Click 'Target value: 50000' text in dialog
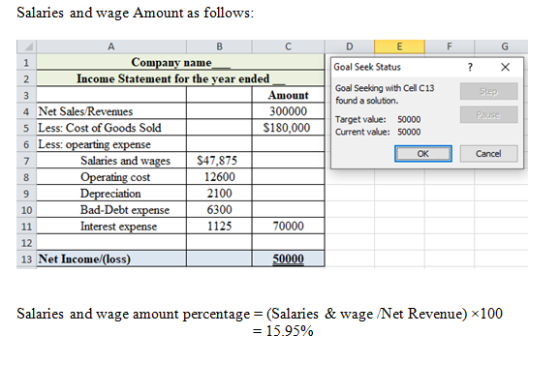560x365 pixels. click(x=378, y=119)
